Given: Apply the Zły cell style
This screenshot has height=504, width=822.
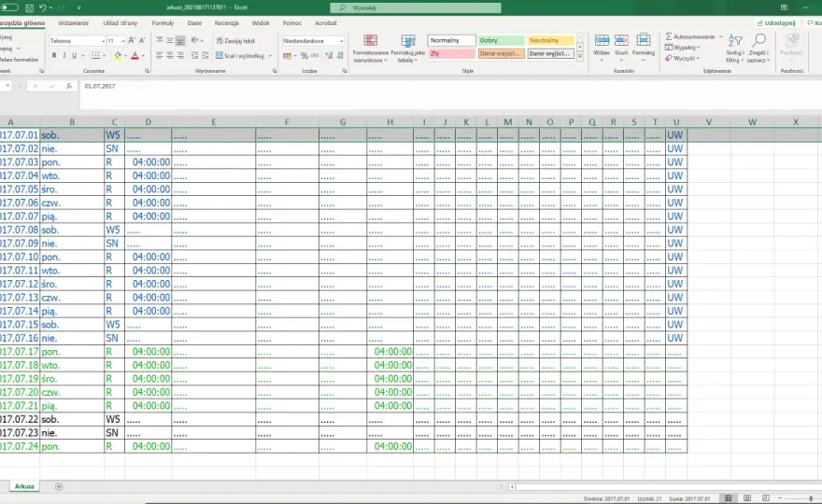Looking at the screenshot, I should [x=452, y=53].
